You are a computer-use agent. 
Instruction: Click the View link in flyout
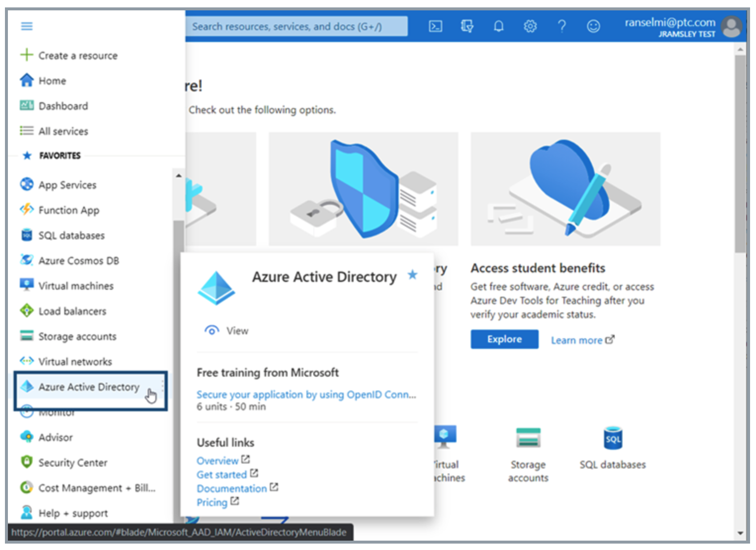pyautogui.click(x=227, y=330)
